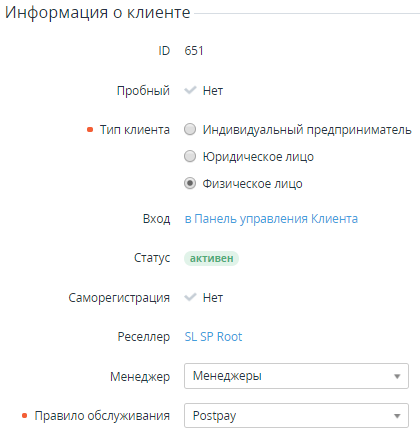Click the checkmark icon beside Саморегистрация
The image size is (420, 435).
tap(190, 297)
